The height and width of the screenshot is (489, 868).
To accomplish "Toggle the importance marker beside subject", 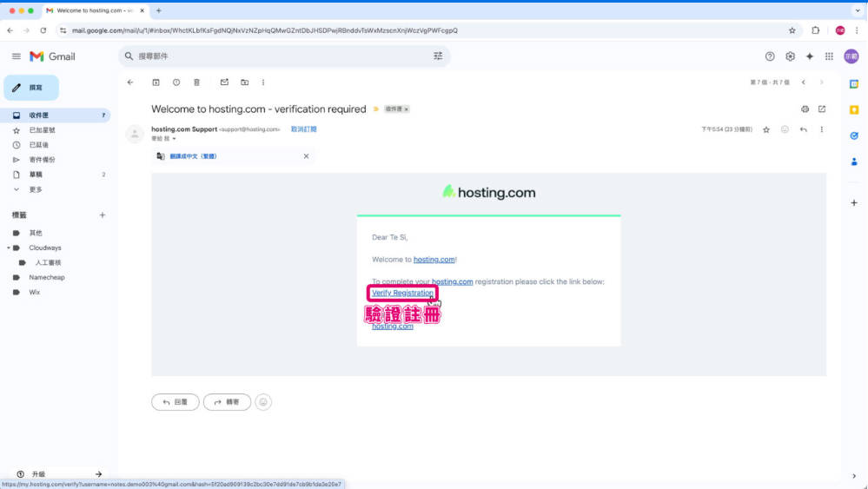I will pyautogui.click(x=376, y=109).
